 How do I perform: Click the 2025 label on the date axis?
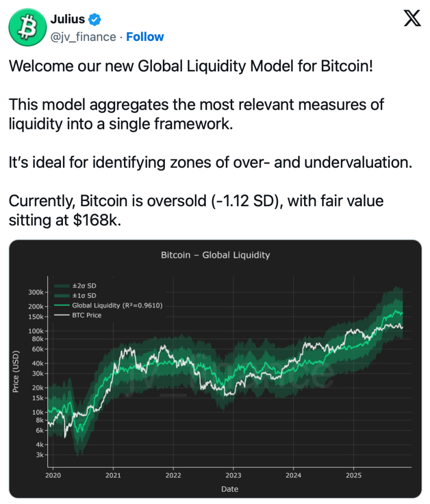[353, 475]
